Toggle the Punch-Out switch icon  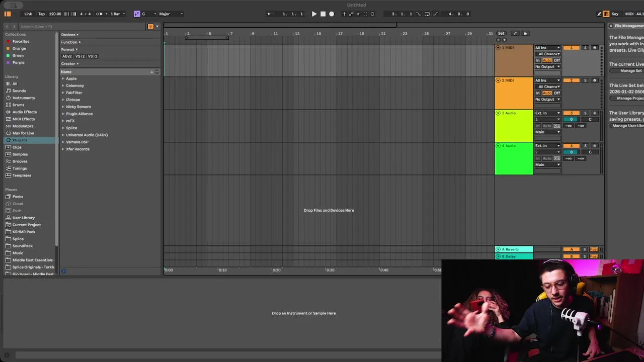point(436,14)
